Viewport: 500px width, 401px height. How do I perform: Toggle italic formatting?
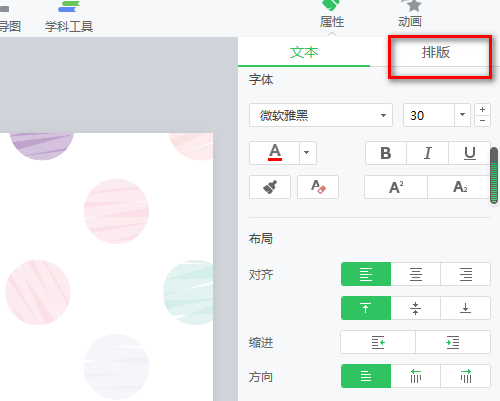coord(428,153)
